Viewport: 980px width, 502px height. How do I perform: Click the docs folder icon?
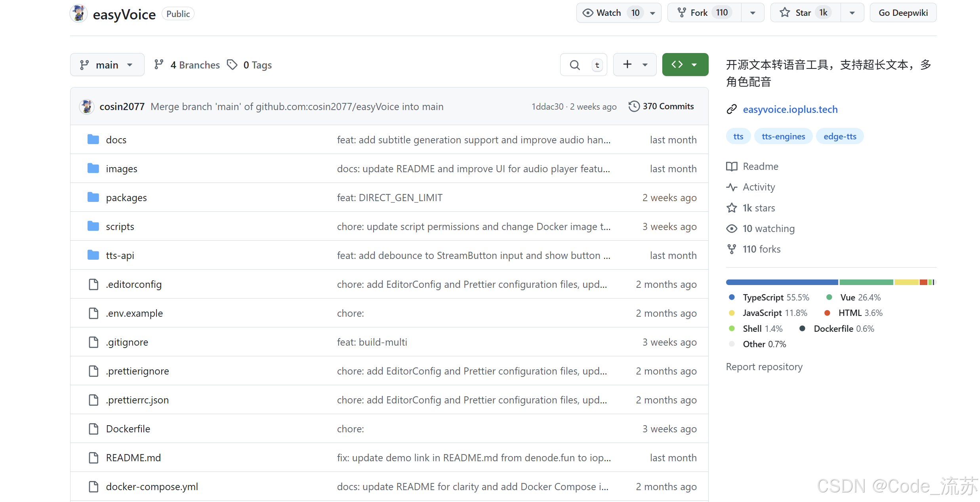[x=93, y=139]
